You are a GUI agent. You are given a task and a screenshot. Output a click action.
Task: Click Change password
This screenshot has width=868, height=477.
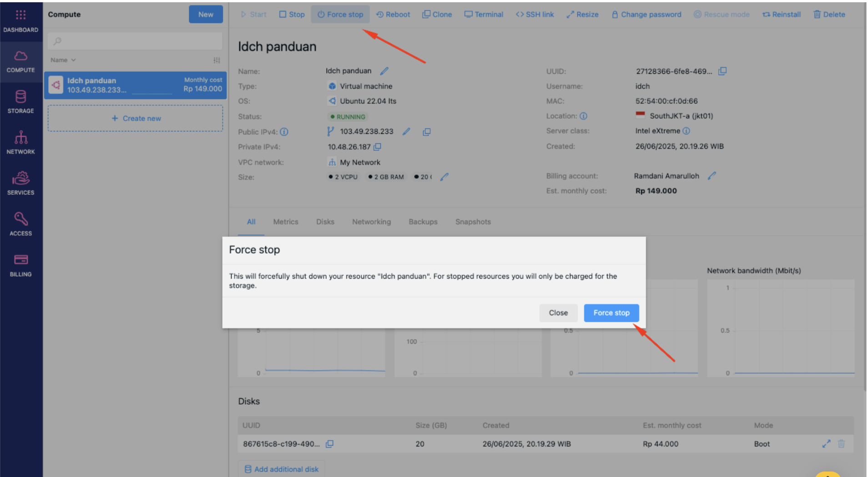tap(646, 15)
